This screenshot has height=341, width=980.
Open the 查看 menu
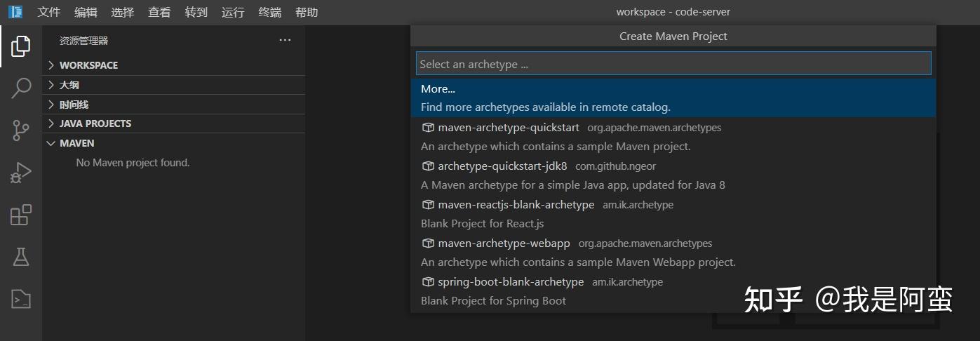pyautogui.click(x=159, y=12)
